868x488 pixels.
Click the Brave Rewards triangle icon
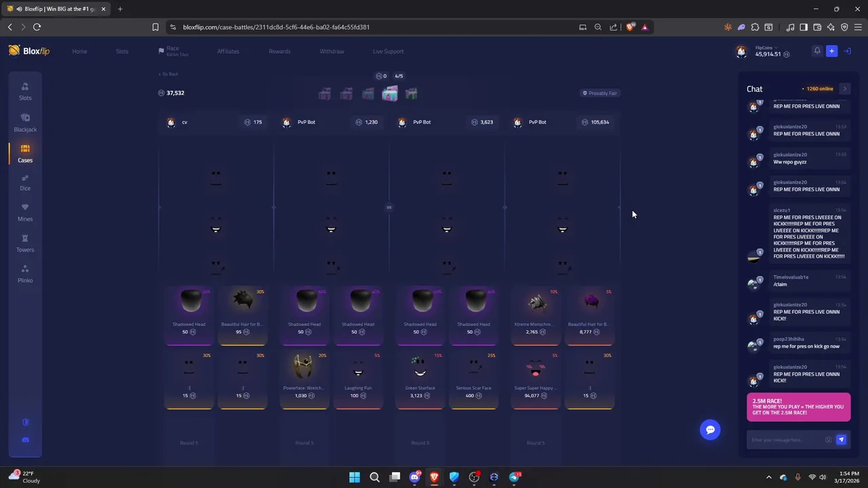tap(644, 27)
